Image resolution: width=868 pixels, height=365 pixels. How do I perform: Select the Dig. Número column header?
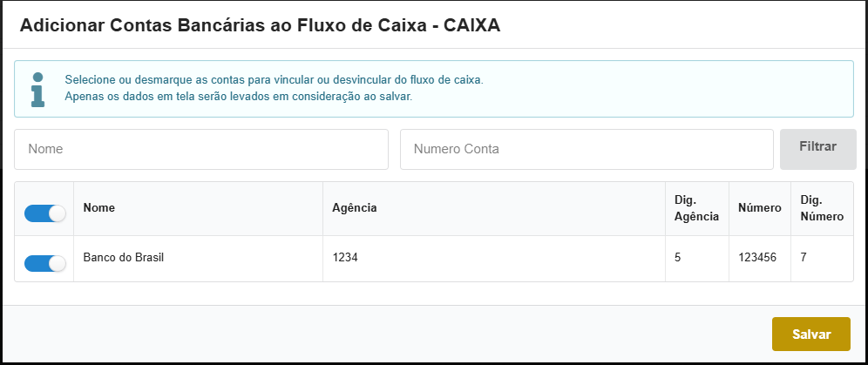coord(822,208)
